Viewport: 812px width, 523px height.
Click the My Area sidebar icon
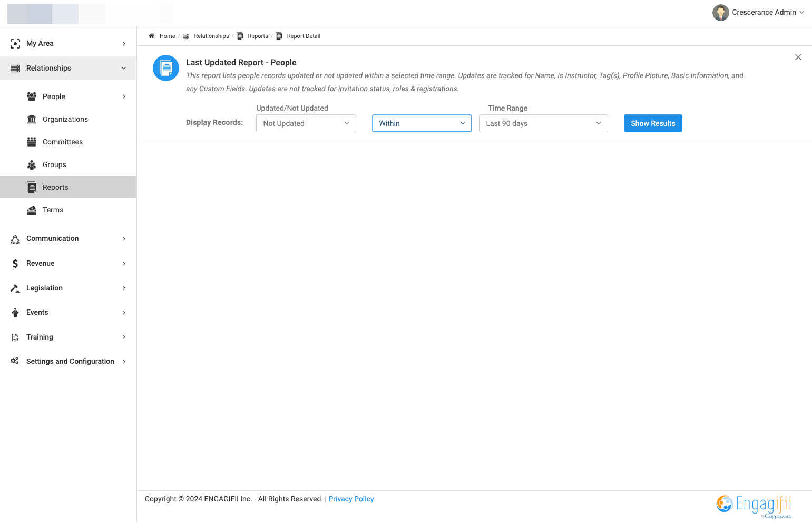pos(15,44)
